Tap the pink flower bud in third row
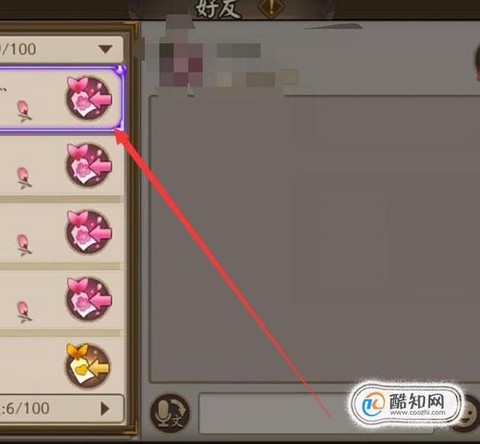This screenshot has width=480, height=444. point(24,245)
